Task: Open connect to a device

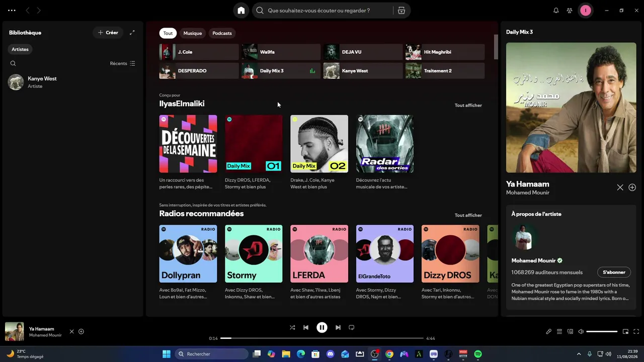Action: click(570, 332)
